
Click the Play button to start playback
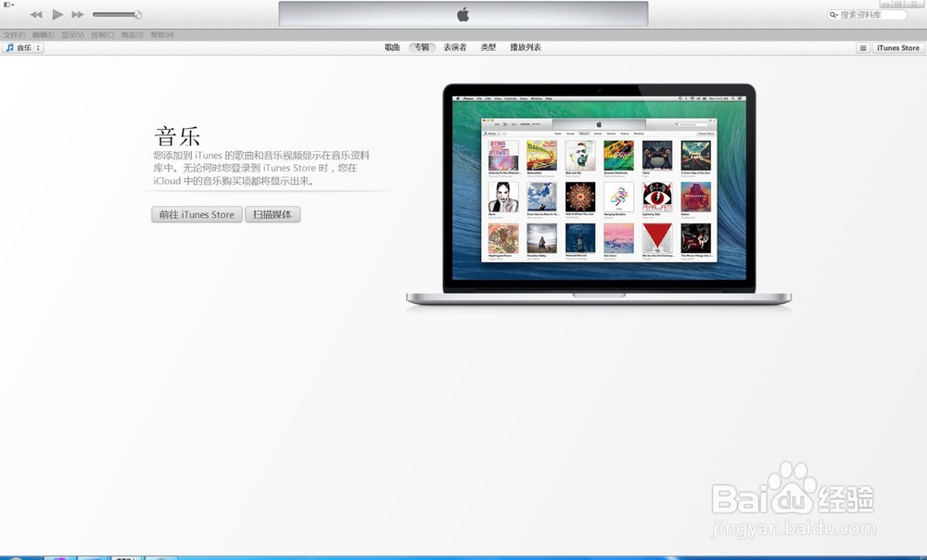[57, 14]
